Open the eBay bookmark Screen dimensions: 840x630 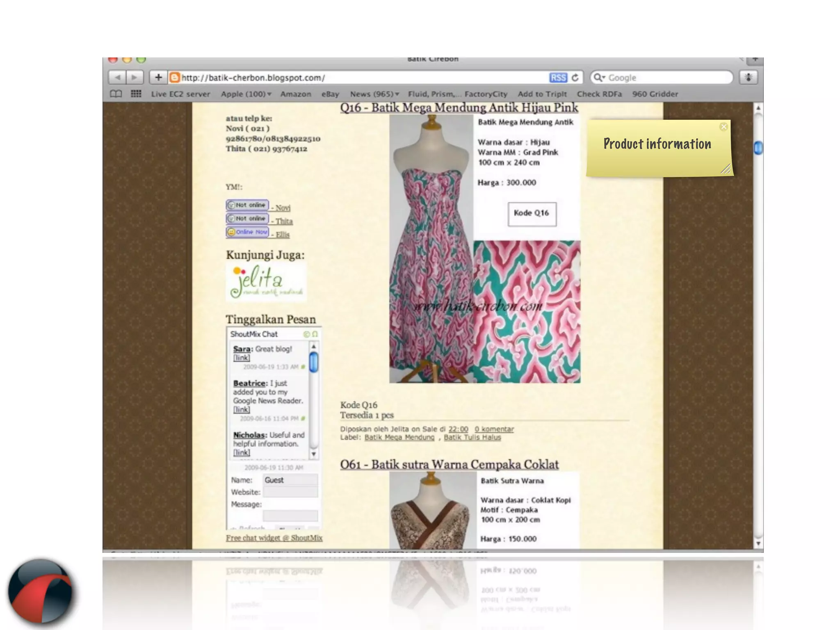(330, 94)
